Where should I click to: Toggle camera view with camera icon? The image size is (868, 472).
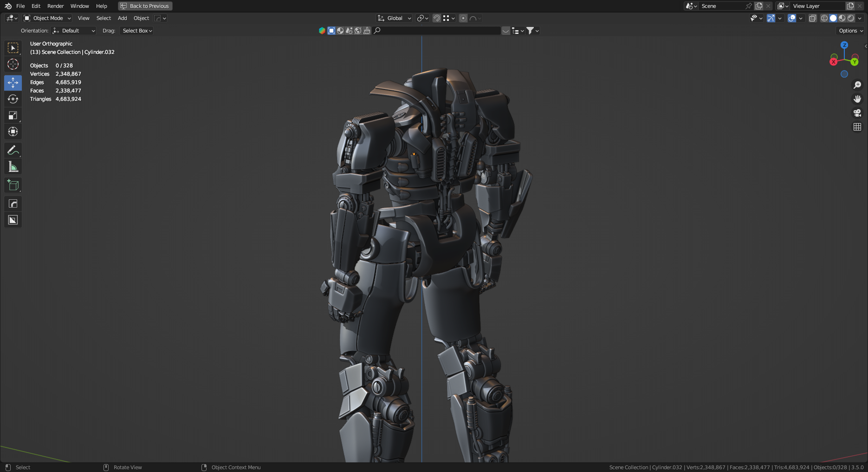pyautogui.click(x=857, y=113)
